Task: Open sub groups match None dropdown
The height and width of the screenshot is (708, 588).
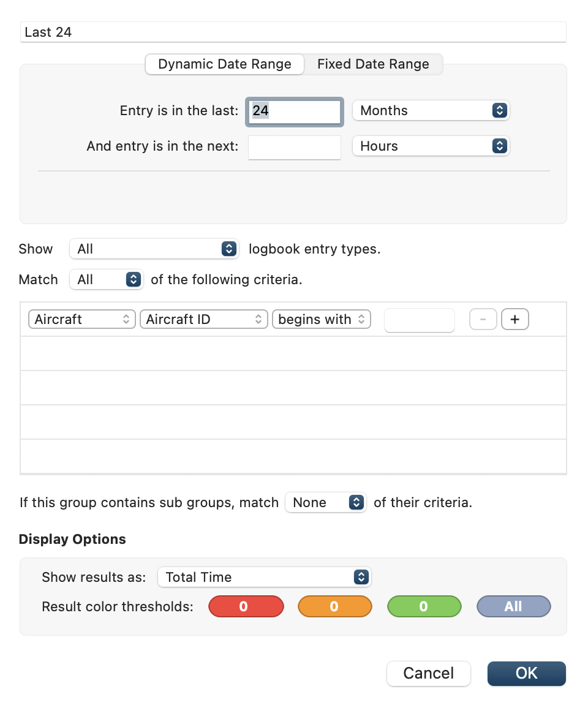Action: coord(326,503)
